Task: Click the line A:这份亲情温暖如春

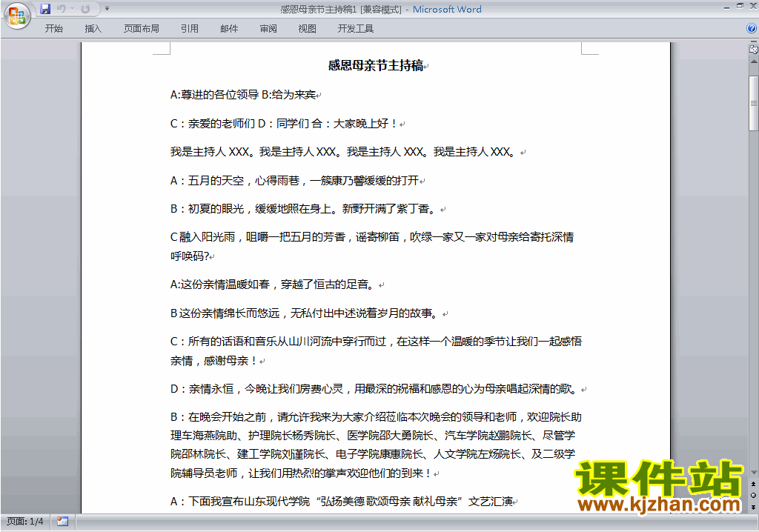Action: (274, 284)
